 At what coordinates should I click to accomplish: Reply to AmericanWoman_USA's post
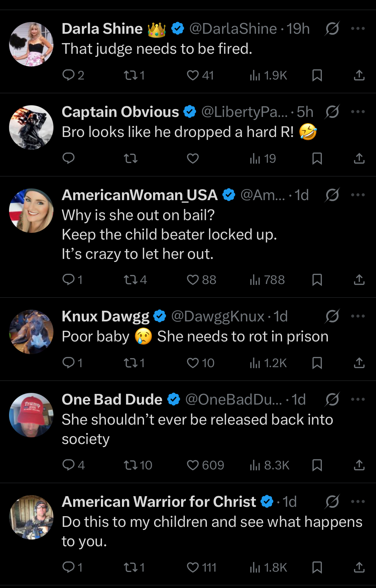69,279
